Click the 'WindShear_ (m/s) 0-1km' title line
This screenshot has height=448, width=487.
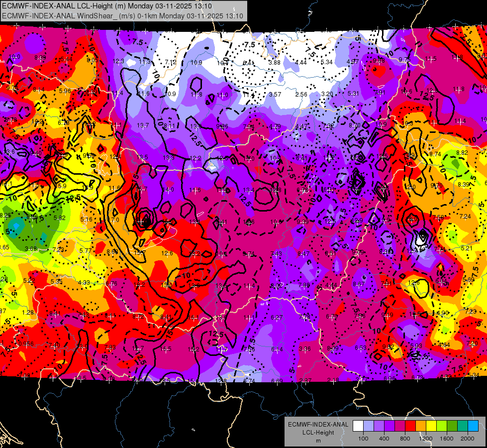[122, 16]
